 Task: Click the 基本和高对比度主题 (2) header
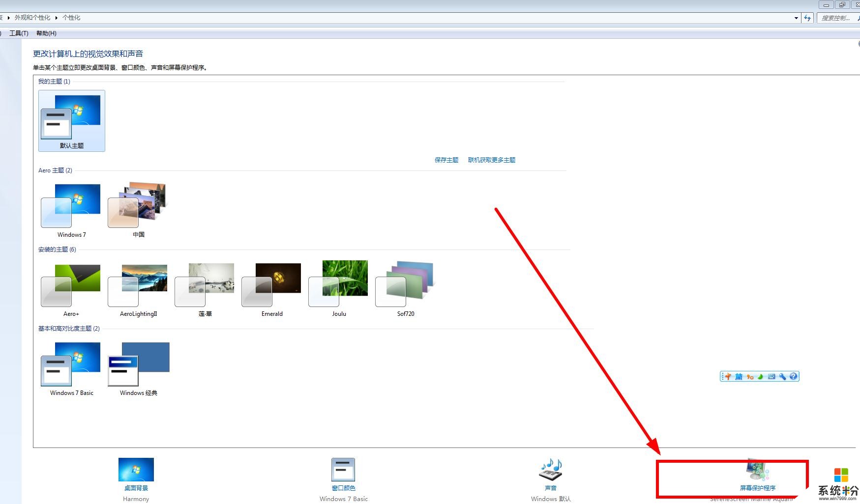tap(69, 329)
